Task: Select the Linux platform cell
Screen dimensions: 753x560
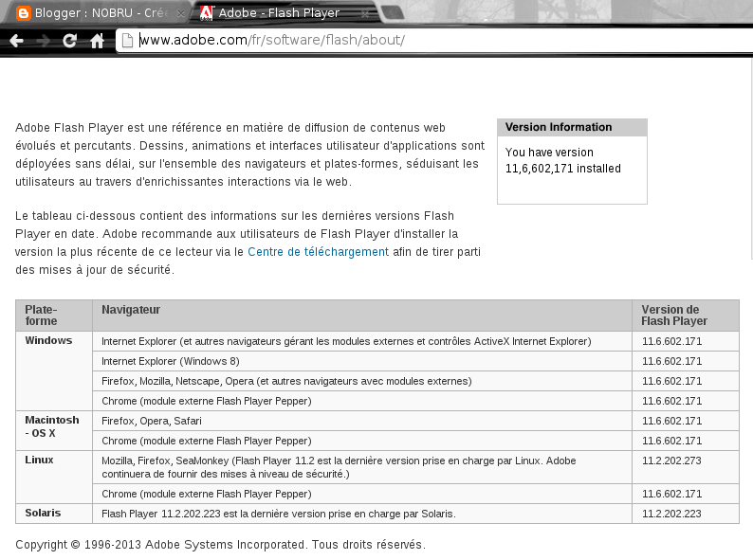Action: pyautogui.click(x=54, y=477)
